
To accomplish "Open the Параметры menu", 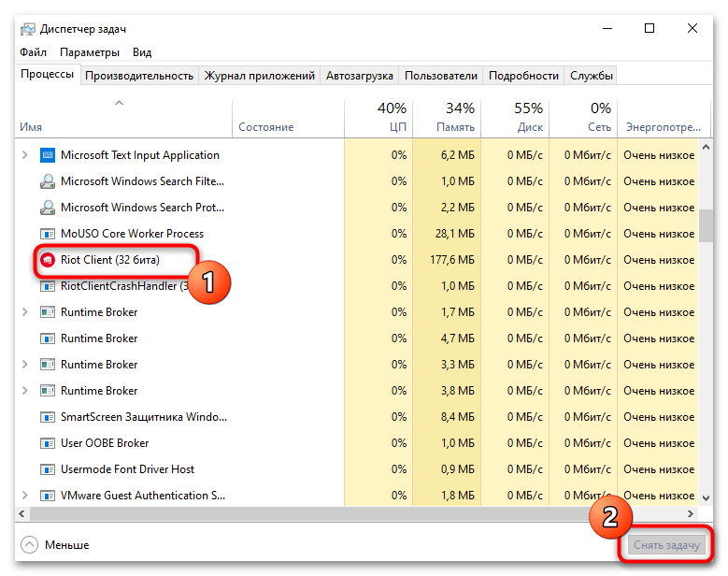I will [x=90, y=52].
